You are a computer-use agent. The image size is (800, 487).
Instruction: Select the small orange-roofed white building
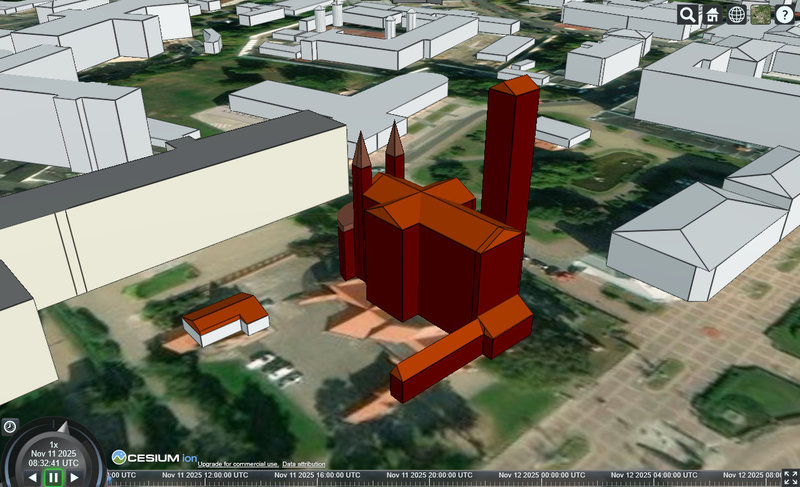click(x=228, y=318)
